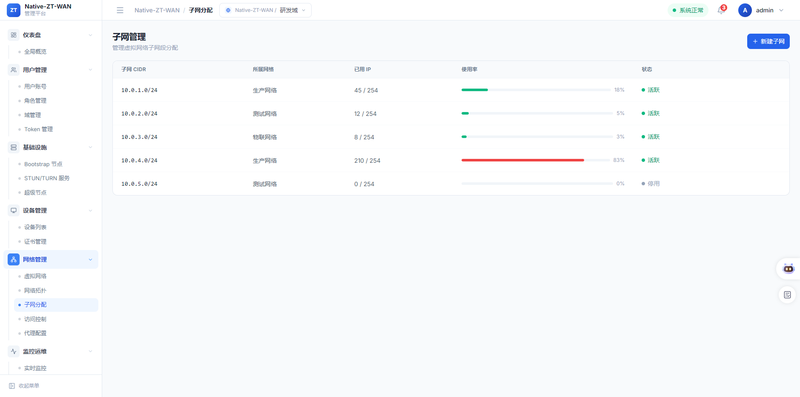Click the admin avatar icon

click(x=744, y=10)
